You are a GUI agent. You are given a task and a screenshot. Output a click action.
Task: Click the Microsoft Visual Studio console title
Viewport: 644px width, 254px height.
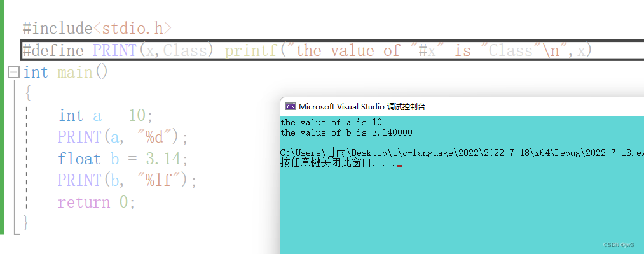(362, 107)
